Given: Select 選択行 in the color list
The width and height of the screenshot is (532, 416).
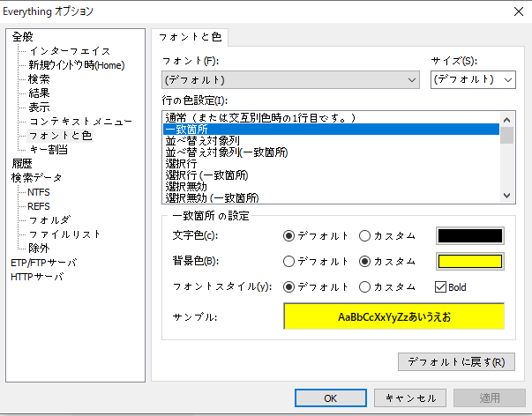Looking at the screenshot, I should click(331, 164).
